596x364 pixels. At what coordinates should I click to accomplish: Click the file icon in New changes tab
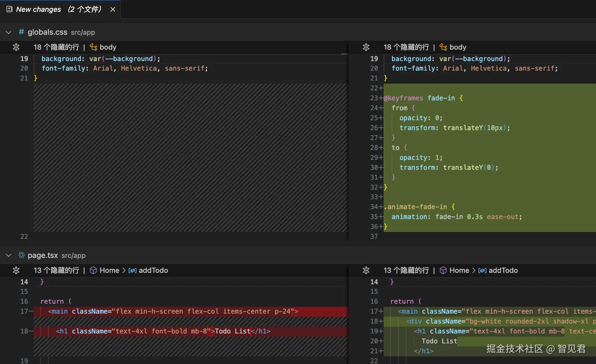[10, 10]
